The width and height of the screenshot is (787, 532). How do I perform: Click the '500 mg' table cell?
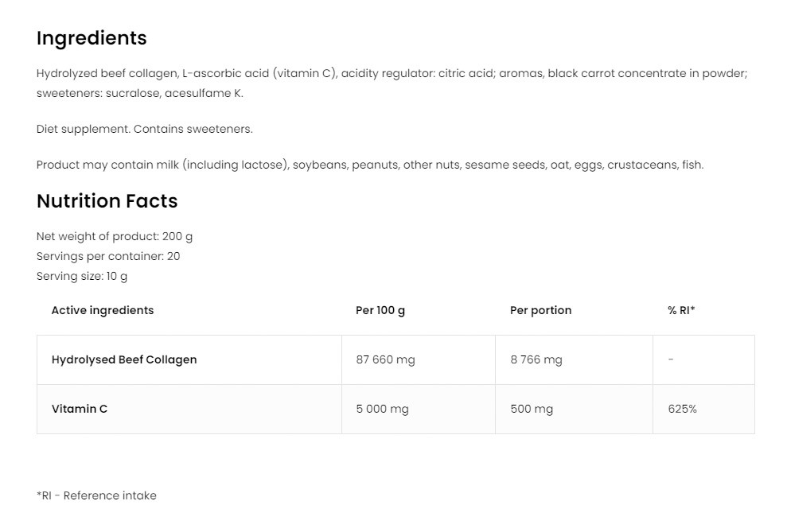tap(532, 409)
